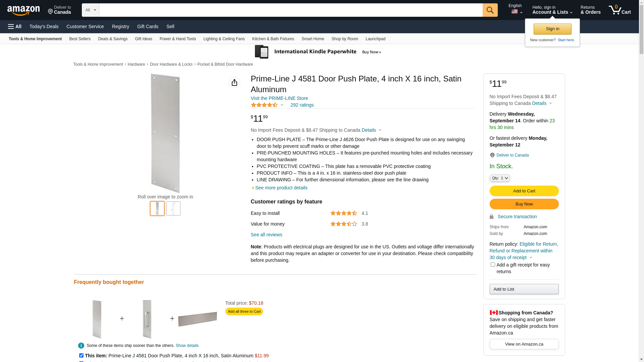Screen dimensions: 644x362
Task: Uncheck the This item checkbox
Action: [81, 355]
